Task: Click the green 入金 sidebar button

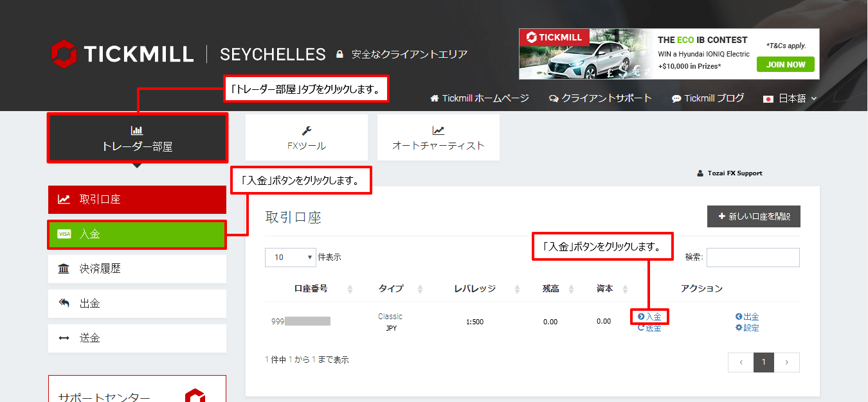Action: coord(137,234)
